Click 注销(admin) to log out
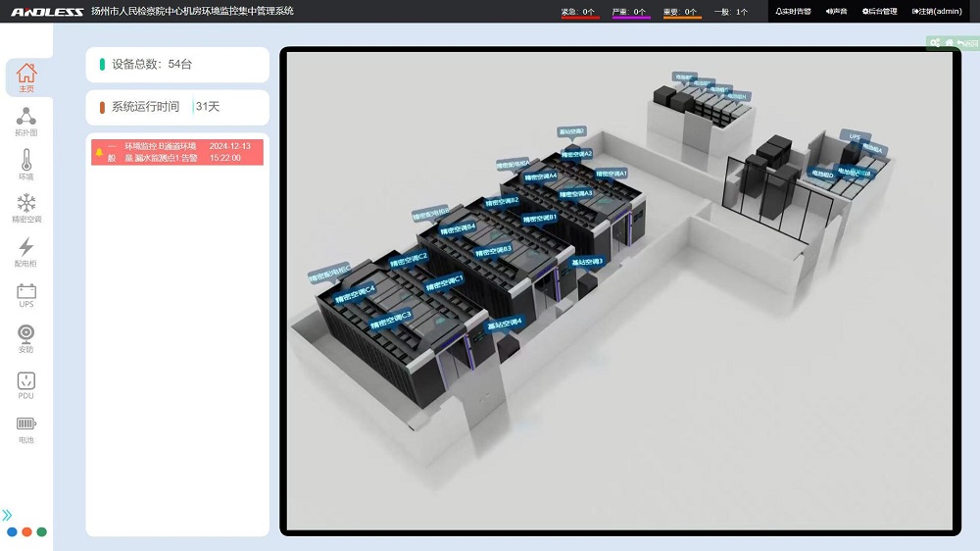Image resolution: width=980 pixels, height=551 pixels. [x=937, y=12]
